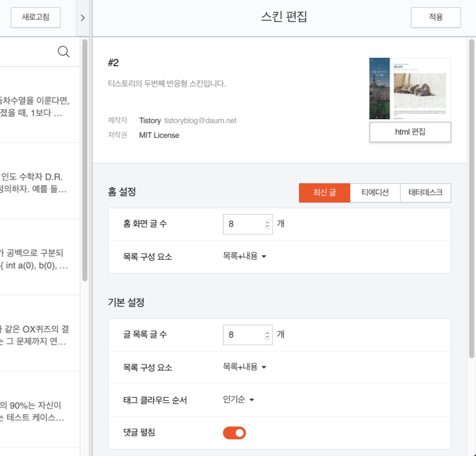Switch to the 태터데스크 tab
The image size is (476, 456).
(x=425, y=193)
